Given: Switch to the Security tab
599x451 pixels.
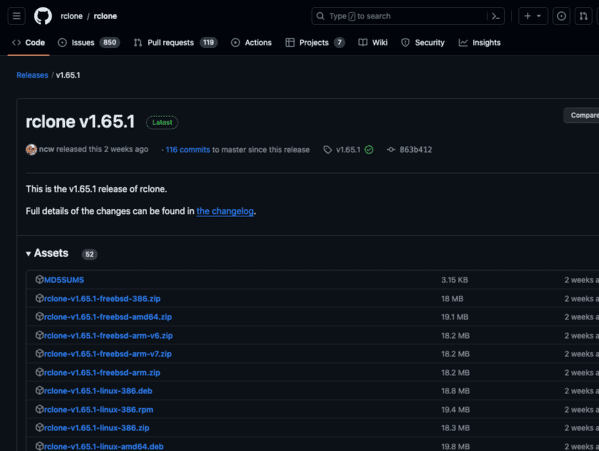Looking at the screenshot, I should pyautogui.click(x=423, y=43).
